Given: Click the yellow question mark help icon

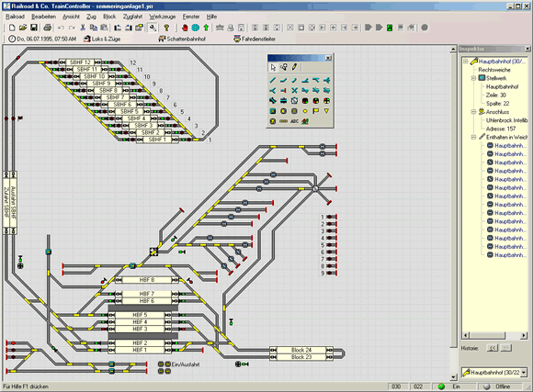Looking at the screenshot, I should pos(166,28).
